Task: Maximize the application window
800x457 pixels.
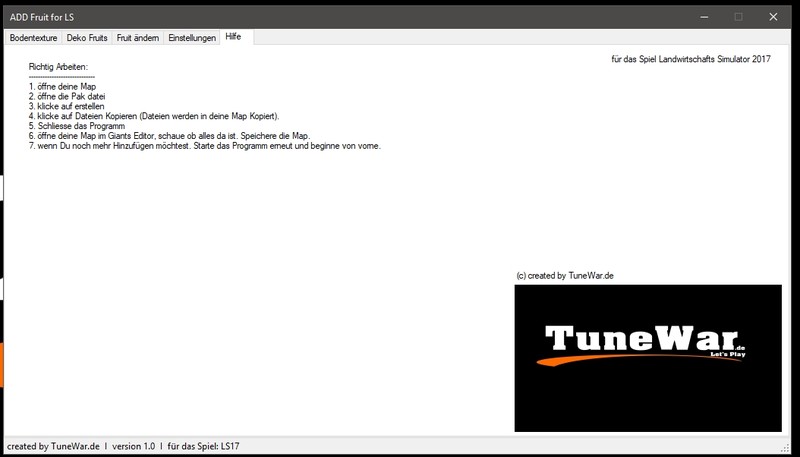Action: (x=738, y=16)
